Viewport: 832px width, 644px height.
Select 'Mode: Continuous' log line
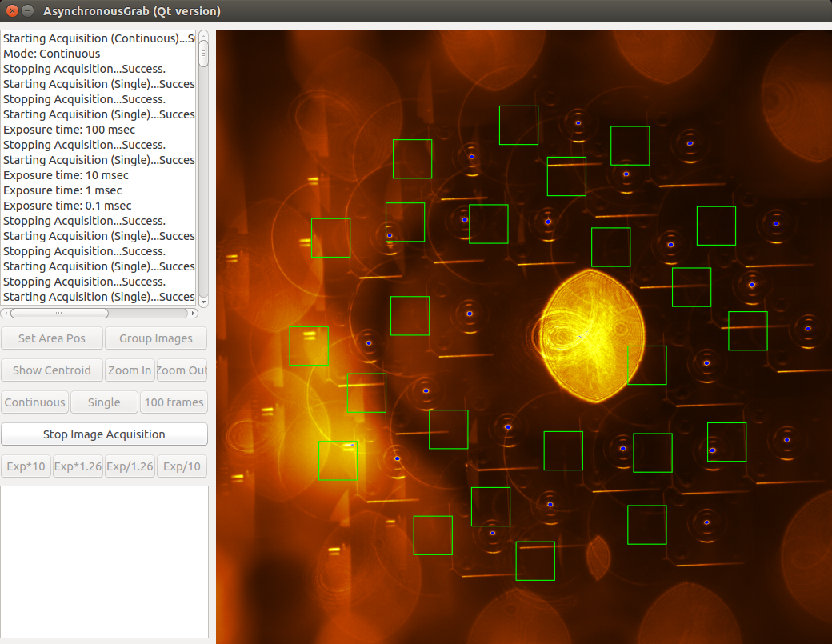click(x=51, y=54)
